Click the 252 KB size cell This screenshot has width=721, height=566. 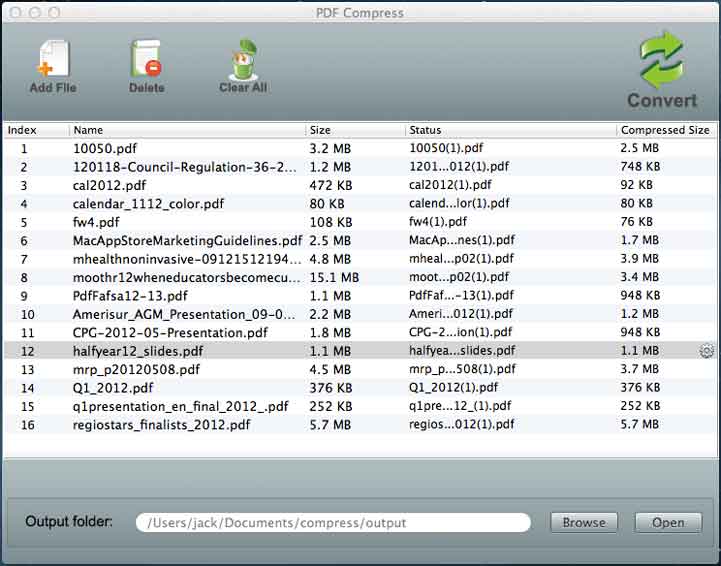(x=331, y=406)
